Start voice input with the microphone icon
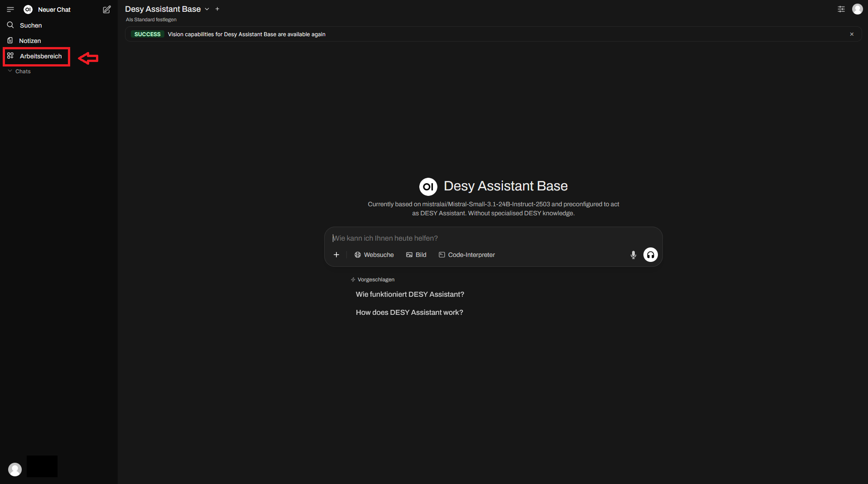The image size is (868, 484). click(x=633, y=255)
